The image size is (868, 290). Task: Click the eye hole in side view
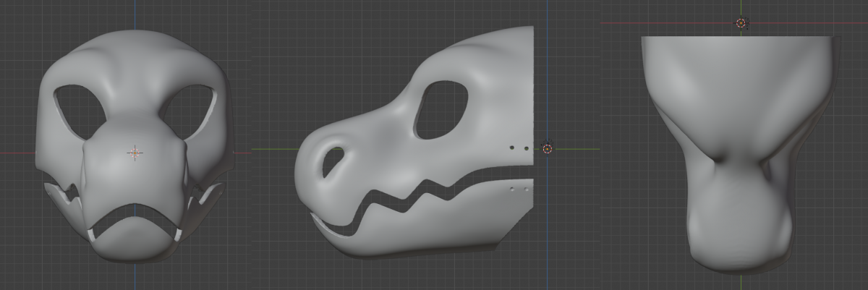pyautogui.click(x=441, y=109)
